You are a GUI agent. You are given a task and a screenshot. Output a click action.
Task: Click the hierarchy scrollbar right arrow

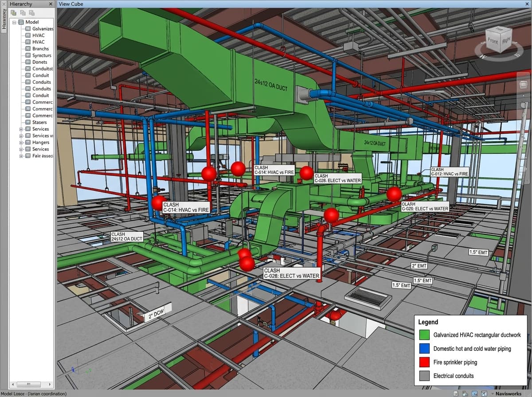point(50,384)
